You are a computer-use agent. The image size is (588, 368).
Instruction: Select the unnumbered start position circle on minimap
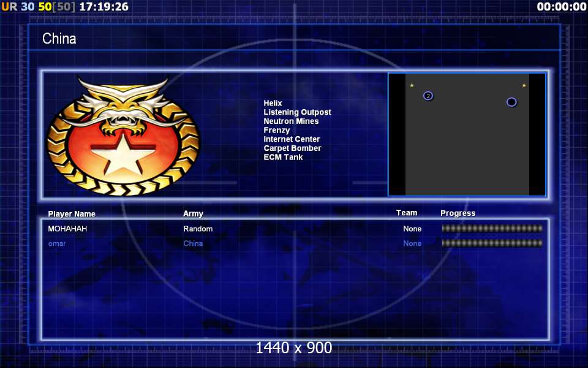pos(511,102)
